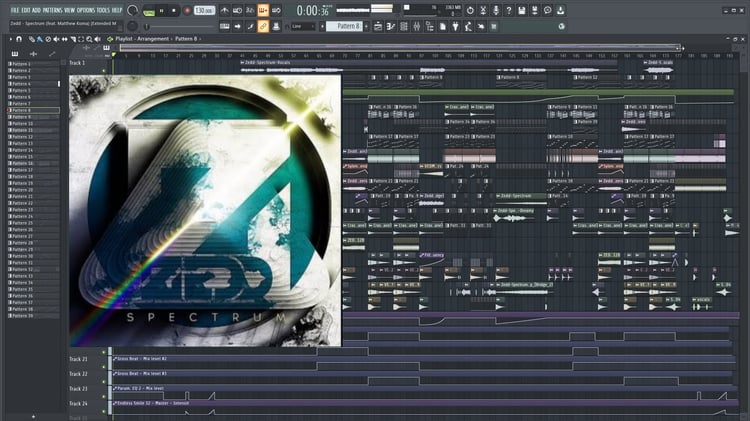Open the mixer icon
The width and height of the screenshot is (750, 421).
pos(417,26)
